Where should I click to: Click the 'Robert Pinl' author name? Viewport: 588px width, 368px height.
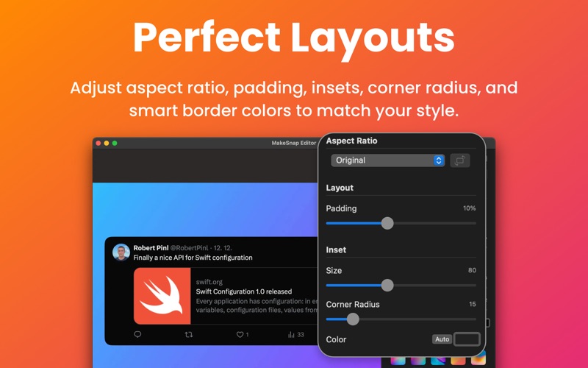[151, 248]
